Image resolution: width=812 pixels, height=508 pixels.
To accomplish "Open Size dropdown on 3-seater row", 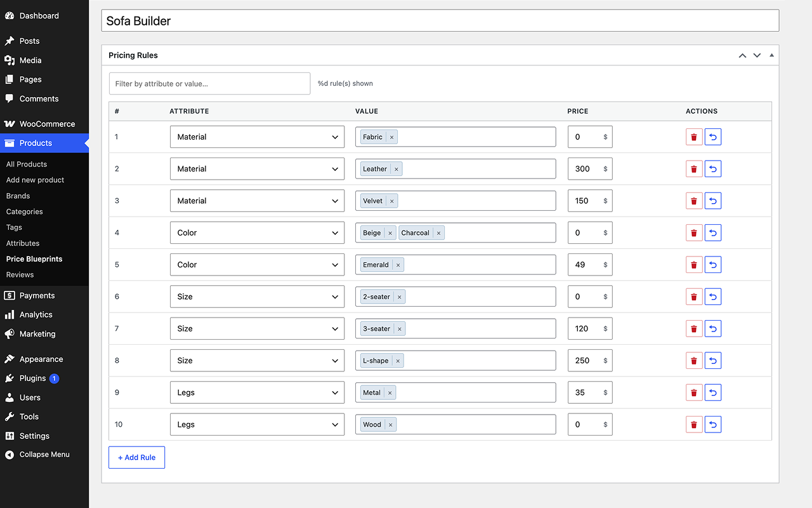I will pos(257,329).
